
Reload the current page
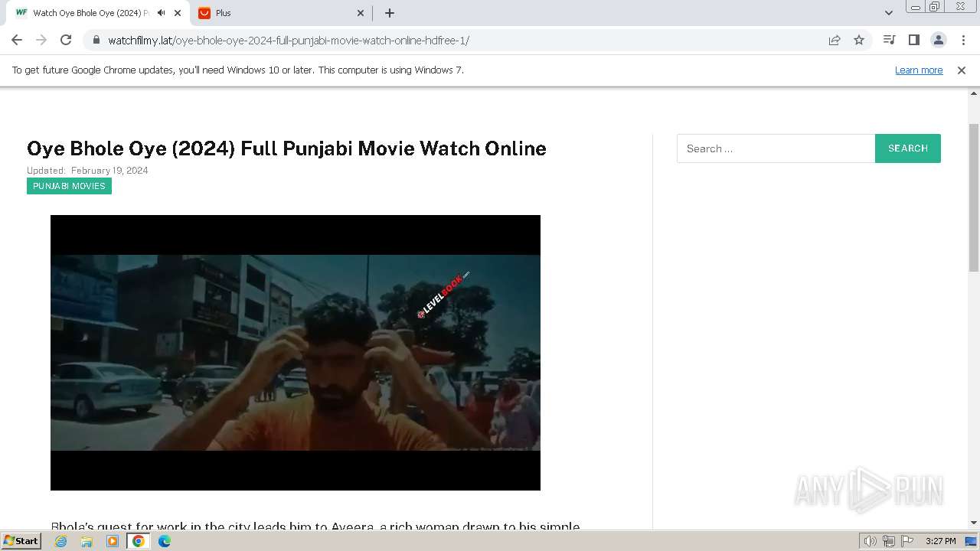(x=66, y=40)
